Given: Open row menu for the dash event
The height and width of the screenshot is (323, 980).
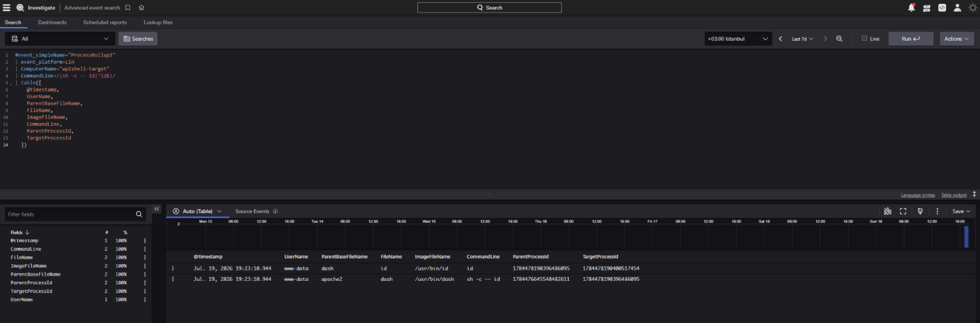Looking at the screenshot, I should (173, 279).
